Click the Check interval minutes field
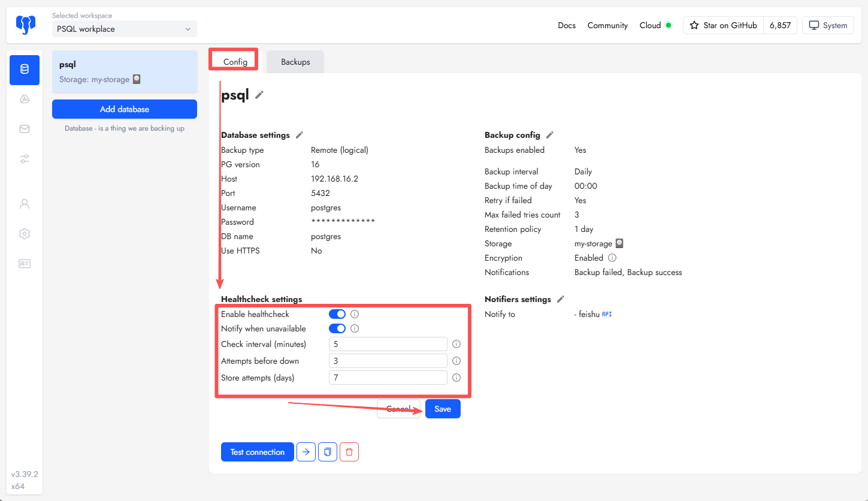This screenshot has width=868, height=501. pyautogui.click(x=388, y=344)
